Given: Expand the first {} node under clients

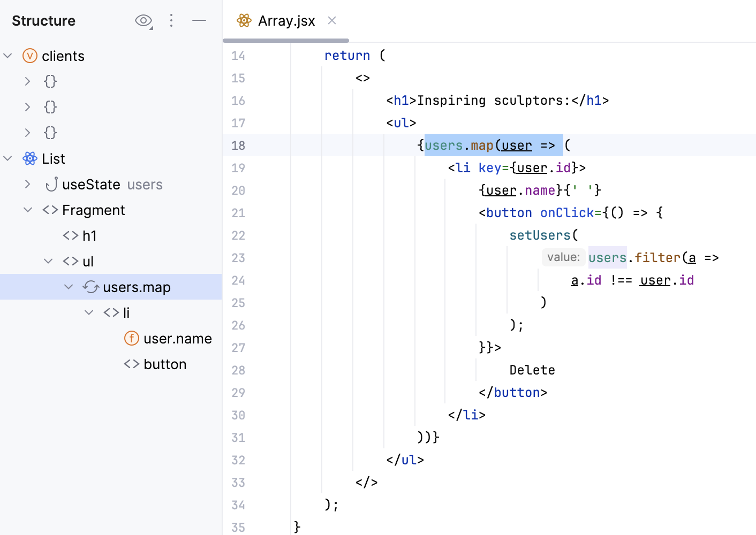Looking at the screenshot, I should [x=27, y=81].
